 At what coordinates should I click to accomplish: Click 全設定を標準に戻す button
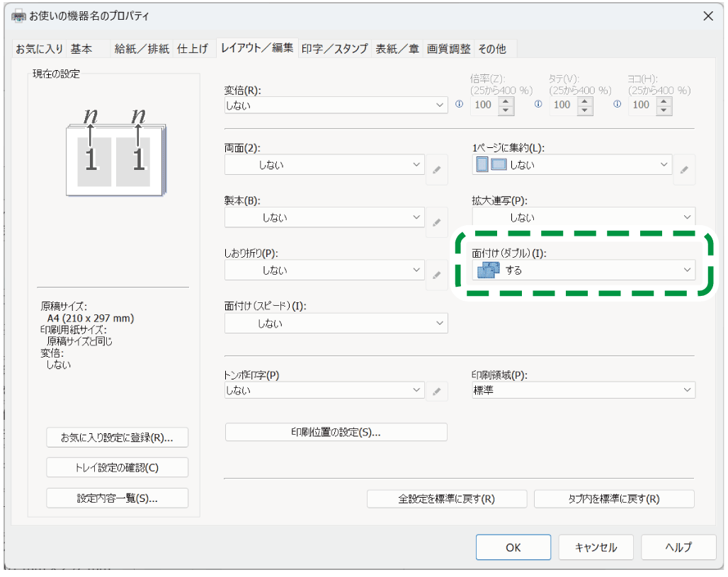pyautogui.click(x=446, y=498)
